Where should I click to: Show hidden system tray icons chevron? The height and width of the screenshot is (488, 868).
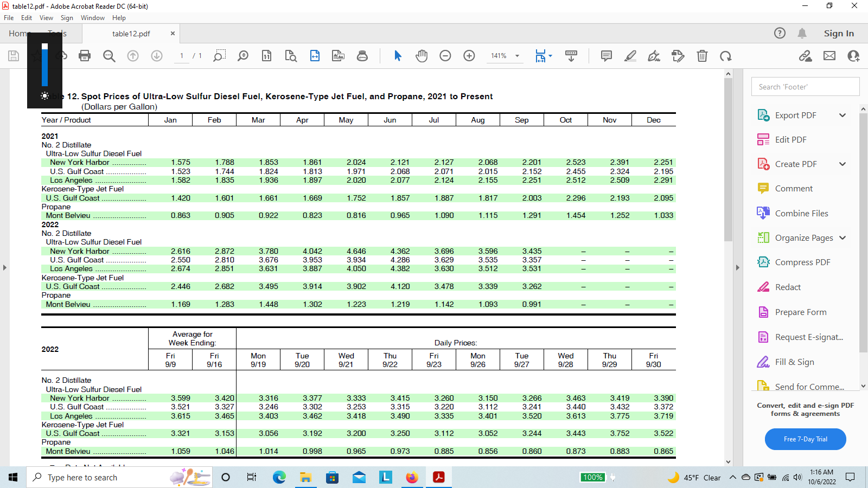[x=732, y=477]
